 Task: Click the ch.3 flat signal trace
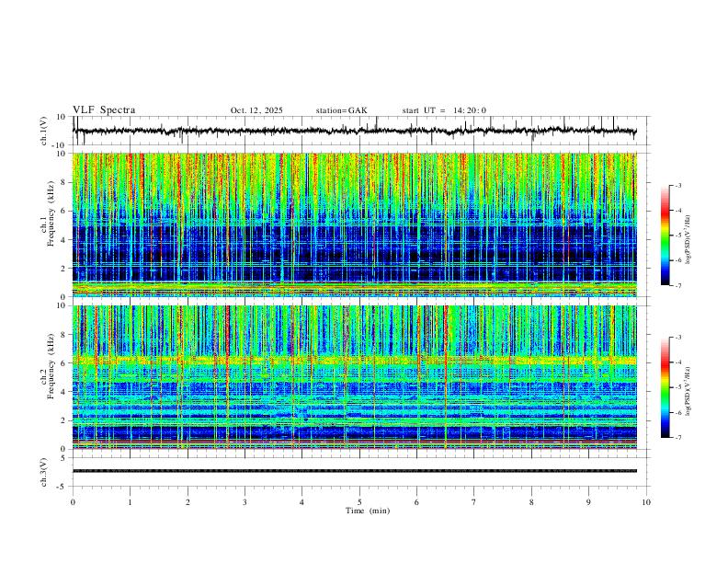[354, 471]
